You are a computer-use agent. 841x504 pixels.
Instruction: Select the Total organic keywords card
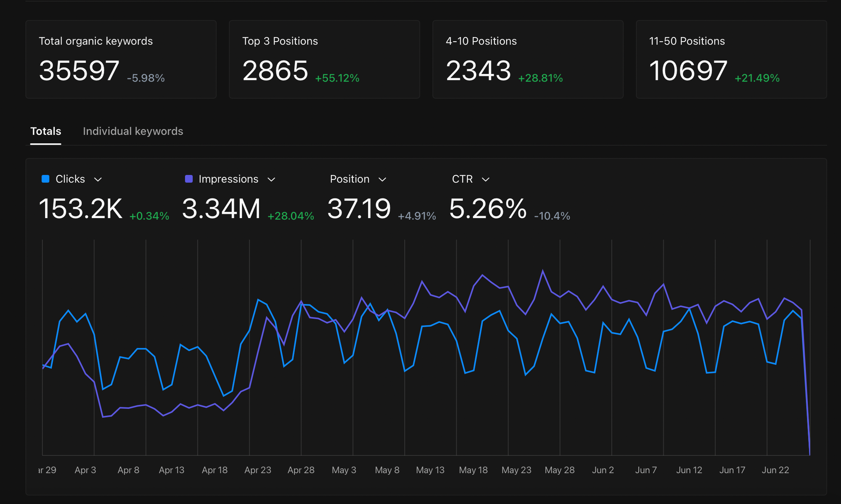pos(121,59)
